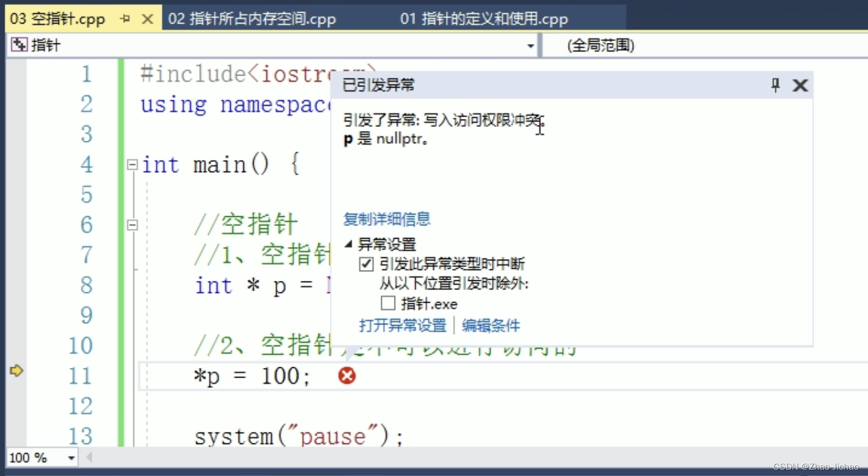Click the 打开异常设置 link
Viewport: 868px width, 476px height.
[x=403, y=326]
